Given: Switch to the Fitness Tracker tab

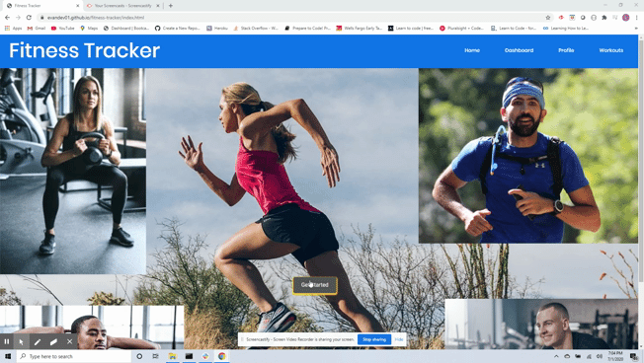Looking at the screenshot, I should (x=41, y=6).
